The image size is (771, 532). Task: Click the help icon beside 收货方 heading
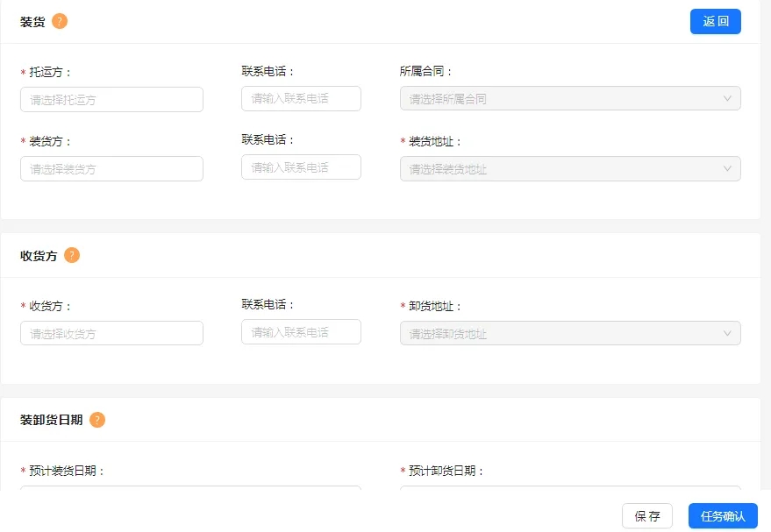72,255
